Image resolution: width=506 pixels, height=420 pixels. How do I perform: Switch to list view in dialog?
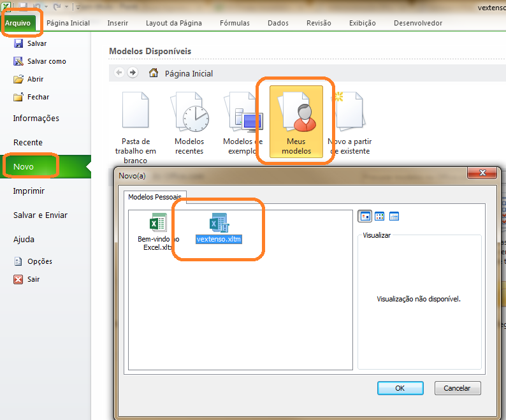380,216
